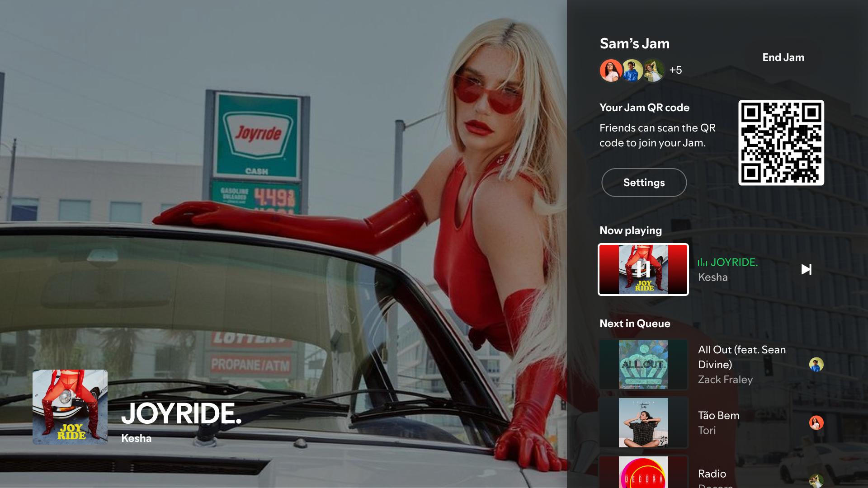Show the +5 additional Jam participants

tap(675, 70)
